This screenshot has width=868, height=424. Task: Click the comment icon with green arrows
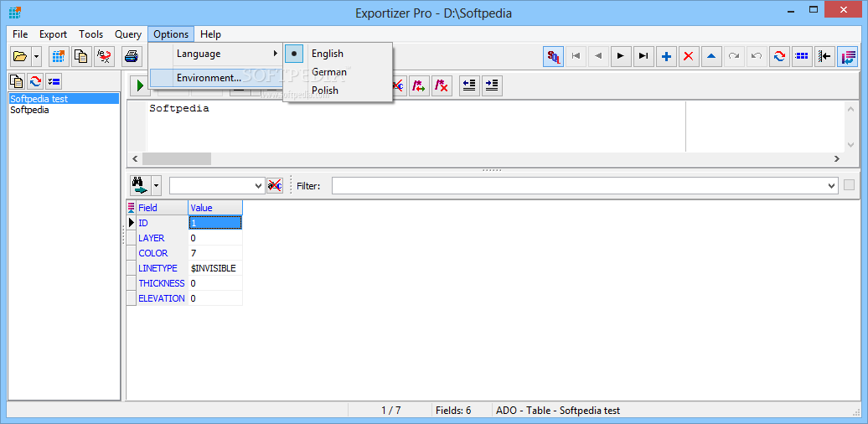(419, 85)
